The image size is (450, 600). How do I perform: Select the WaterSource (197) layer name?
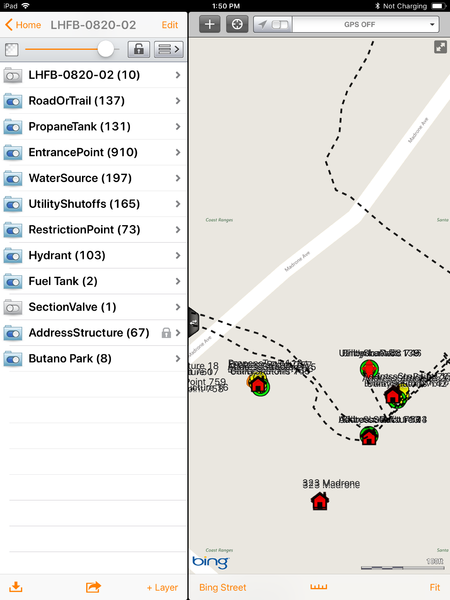pos(80,178)
